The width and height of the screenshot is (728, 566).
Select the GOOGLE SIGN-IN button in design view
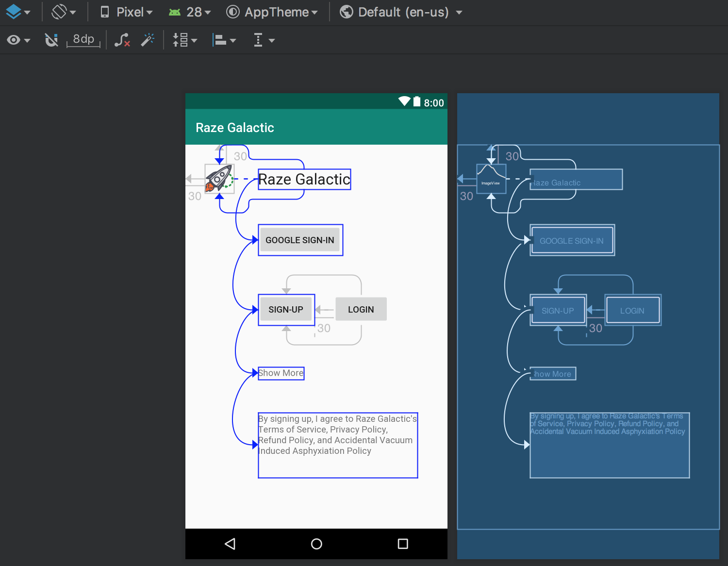tap(300, 240)
